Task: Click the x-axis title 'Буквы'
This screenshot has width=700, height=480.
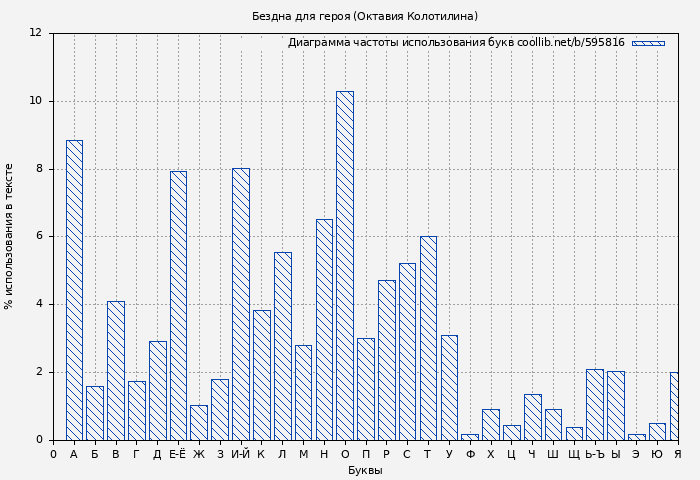Action: (364, 470)
